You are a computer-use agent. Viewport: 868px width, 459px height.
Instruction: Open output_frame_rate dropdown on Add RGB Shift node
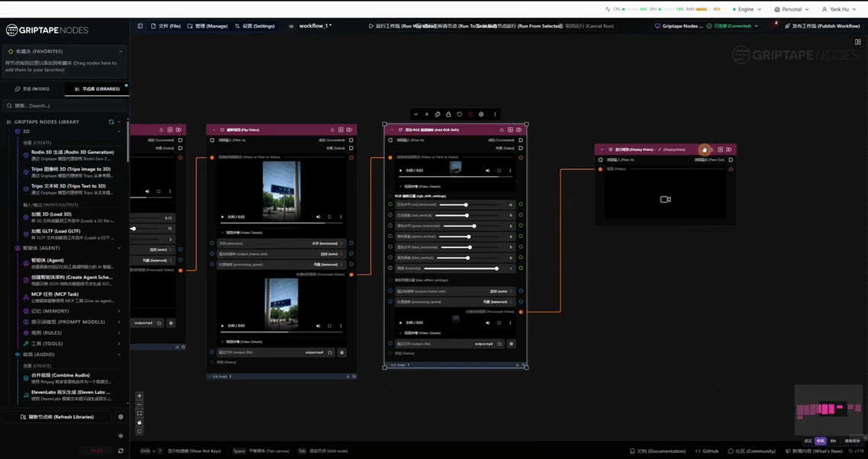point(455,291)
